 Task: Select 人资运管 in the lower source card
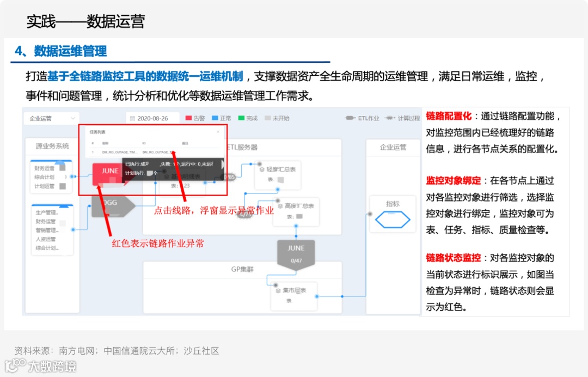coord(45,239)
